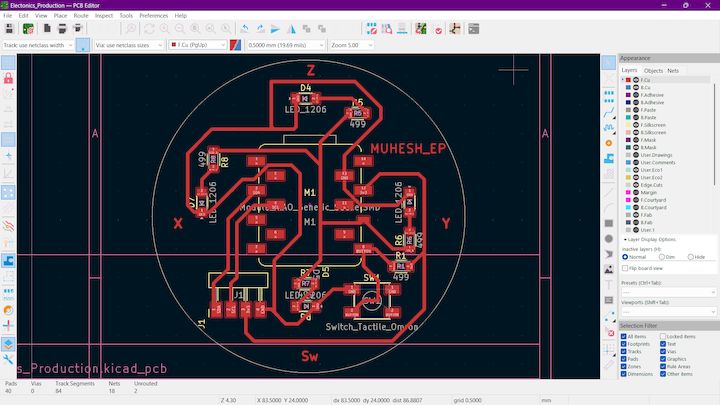Click the Rotate counterclockwise icon
The width and height of the screenshot is (720, 405).
point(244,29)
